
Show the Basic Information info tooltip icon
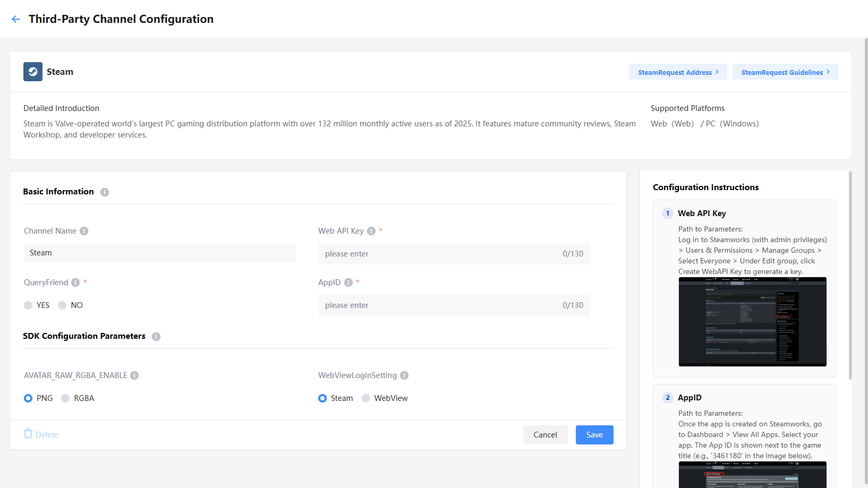[105, 192]
